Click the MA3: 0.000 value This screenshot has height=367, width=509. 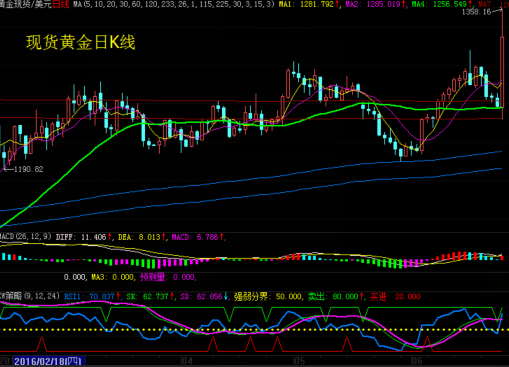coord(113,277)
